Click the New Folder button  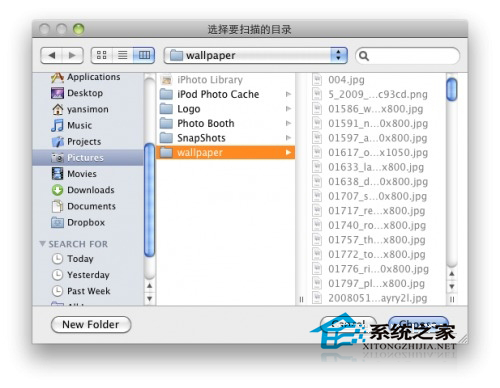(91, 324)
